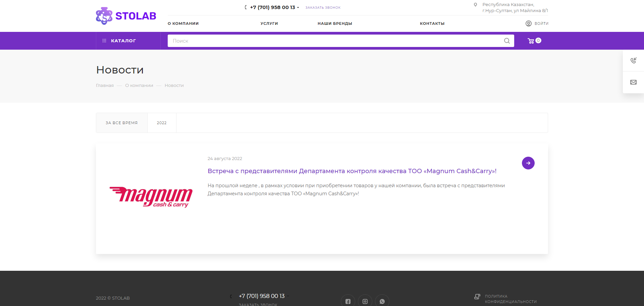Screen dimensions: 644x306
Task: Click the user account icon
Action: click(x=529, y=23)
